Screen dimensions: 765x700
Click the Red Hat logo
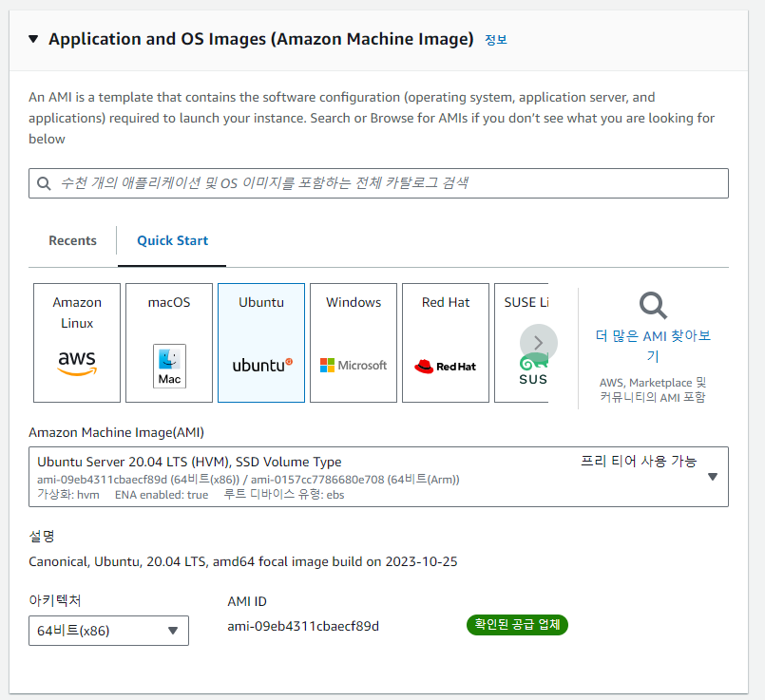(445, 366)
